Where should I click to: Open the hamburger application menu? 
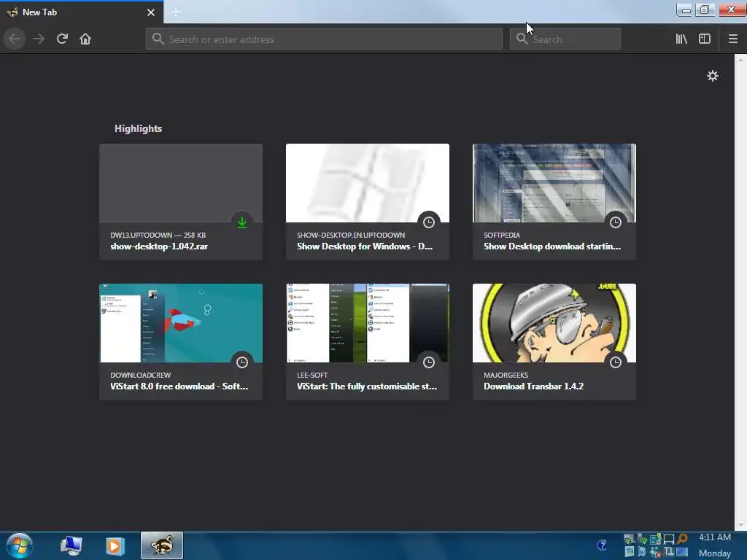tap(732, 39)
